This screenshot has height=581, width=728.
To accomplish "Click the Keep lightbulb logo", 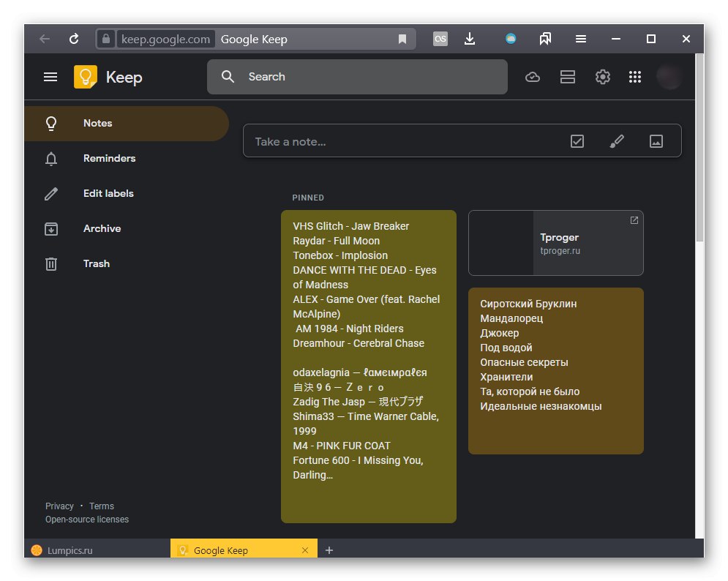I will [x=86, y=77].
